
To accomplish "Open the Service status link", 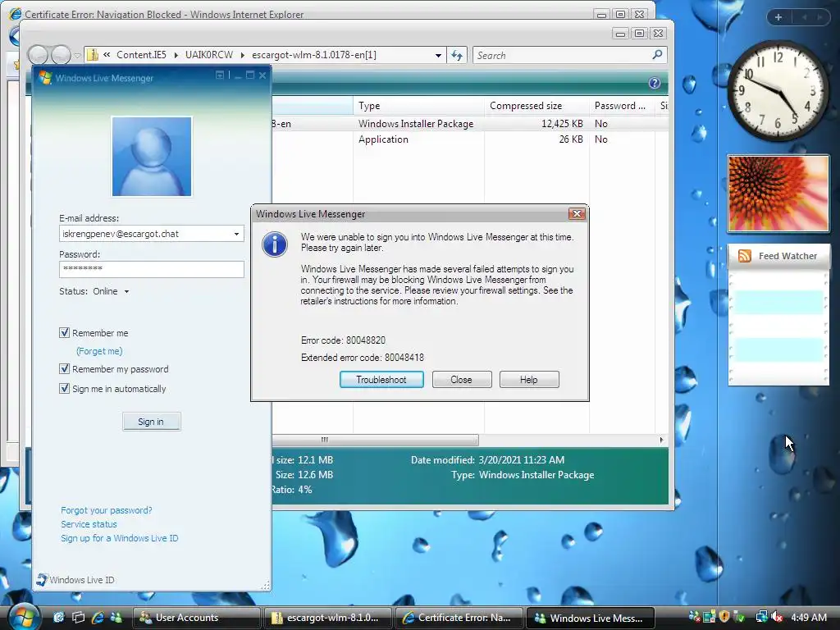I will pyautogui.click(x=89, y=524).
